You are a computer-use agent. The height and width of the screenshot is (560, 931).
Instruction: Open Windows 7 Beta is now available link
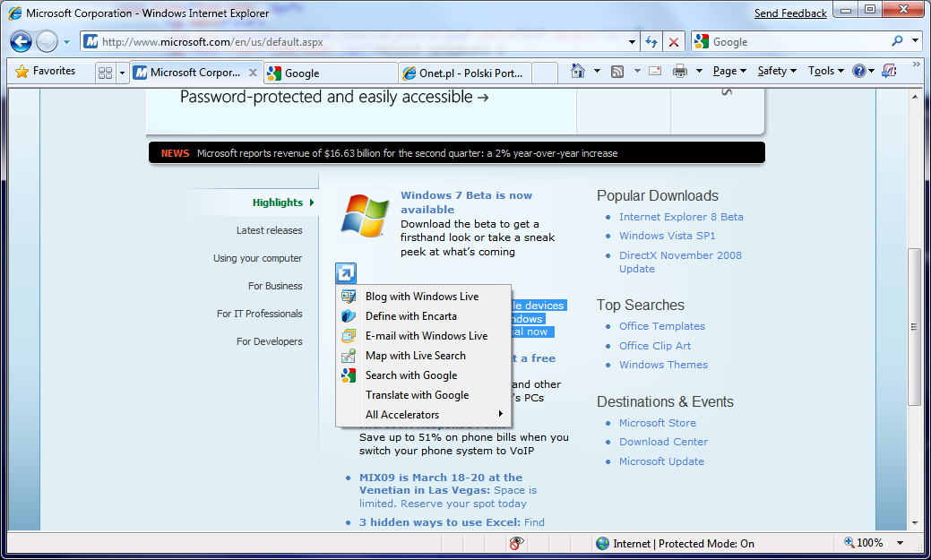tap(466, 202)
